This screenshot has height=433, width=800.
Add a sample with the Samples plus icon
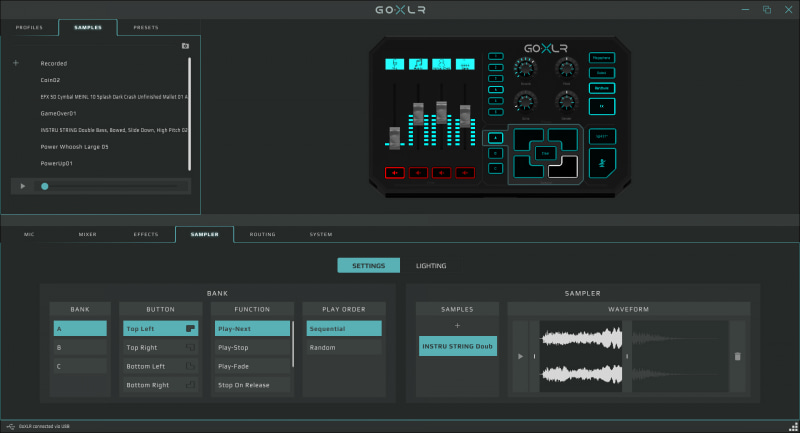pos(457,325)
